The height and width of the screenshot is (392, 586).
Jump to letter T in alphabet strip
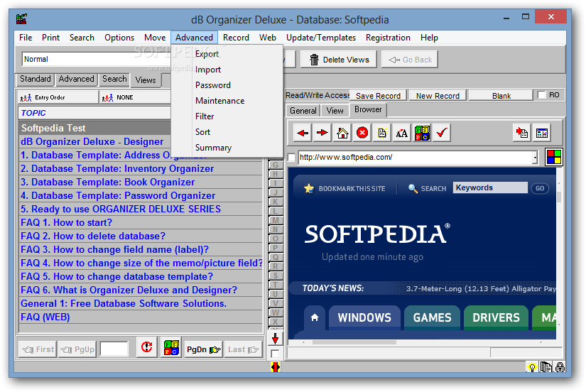pos(276,285)
